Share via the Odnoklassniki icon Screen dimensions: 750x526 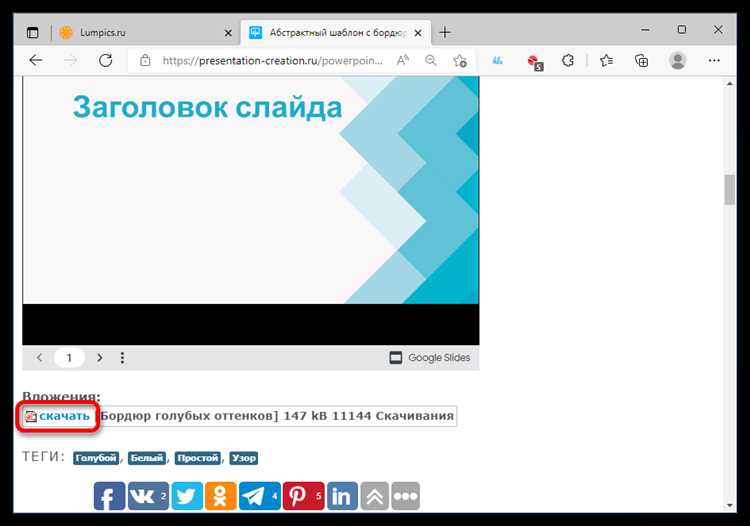click(220, 496)
